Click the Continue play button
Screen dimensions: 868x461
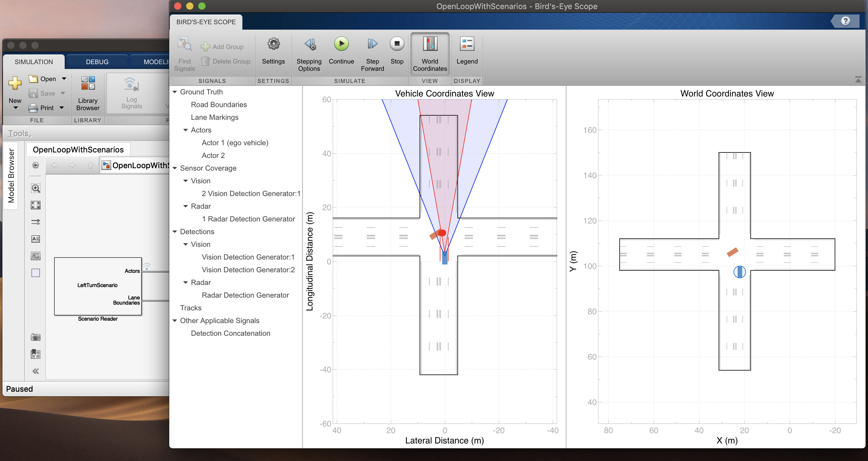(341, 44)
